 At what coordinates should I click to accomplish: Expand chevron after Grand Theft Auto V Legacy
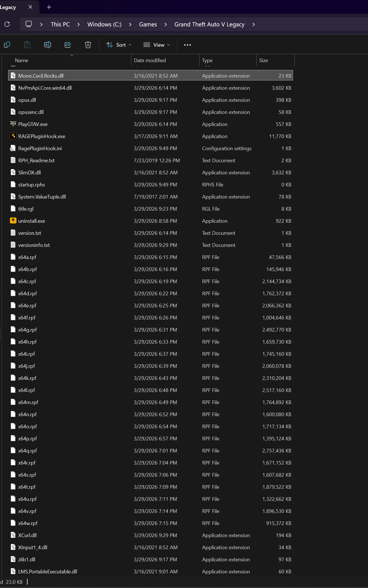[x=254, y=24]
